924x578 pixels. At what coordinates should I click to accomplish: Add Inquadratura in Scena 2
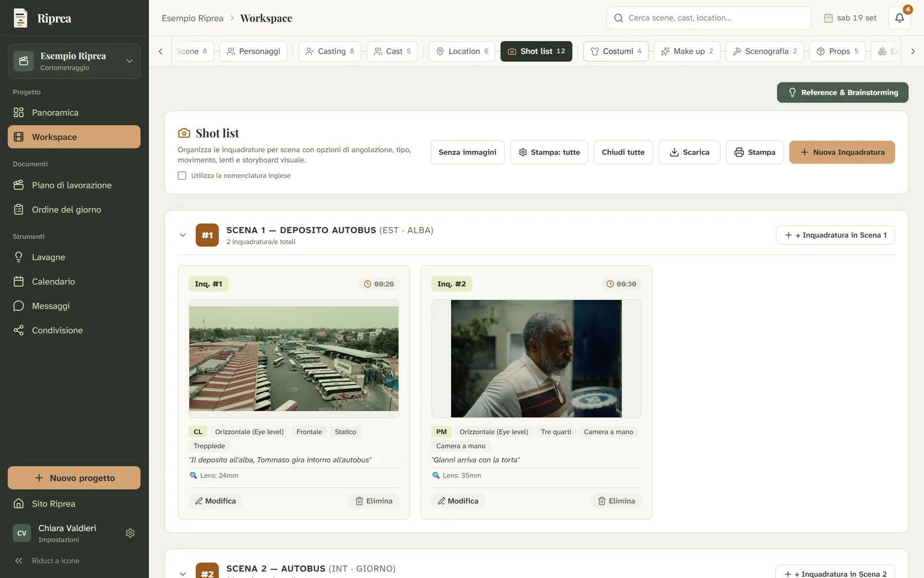835,572
